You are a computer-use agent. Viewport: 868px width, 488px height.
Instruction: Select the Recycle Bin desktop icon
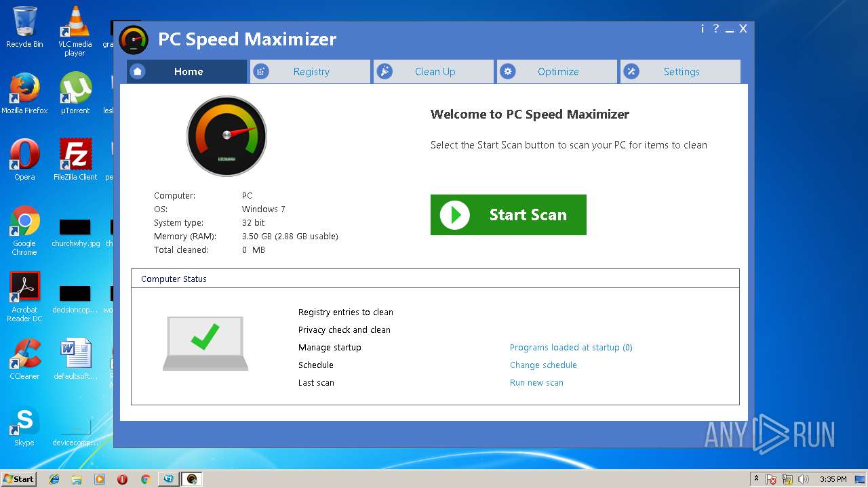tap(24, 27)
